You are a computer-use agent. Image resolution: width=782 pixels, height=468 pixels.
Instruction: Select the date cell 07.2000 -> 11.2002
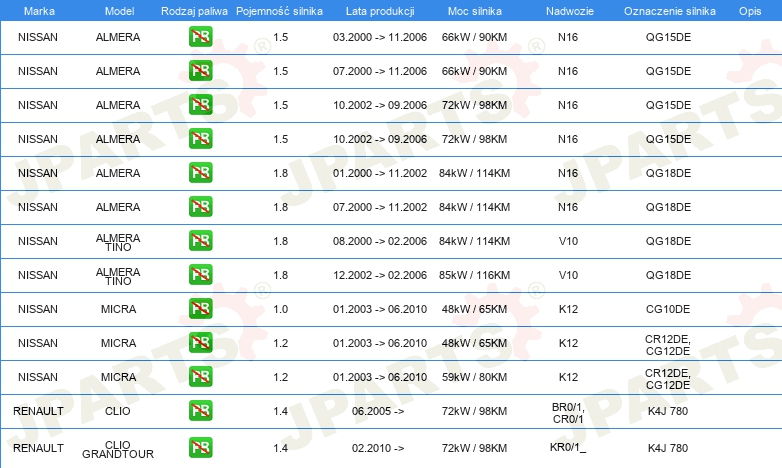380,207
